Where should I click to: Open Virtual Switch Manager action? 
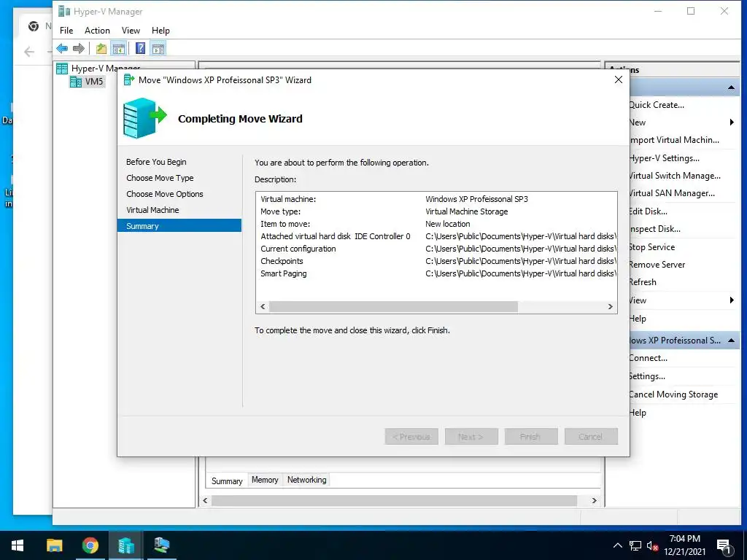675,176
